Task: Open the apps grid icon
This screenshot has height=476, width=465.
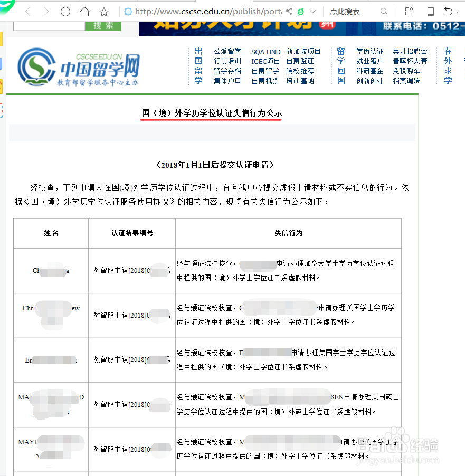Action: (x=409, y=12)
